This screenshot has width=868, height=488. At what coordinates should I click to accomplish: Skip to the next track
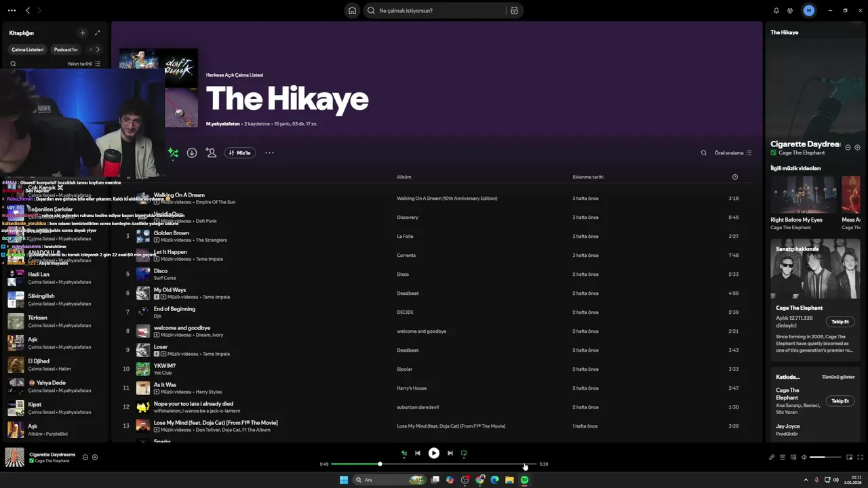450,453
